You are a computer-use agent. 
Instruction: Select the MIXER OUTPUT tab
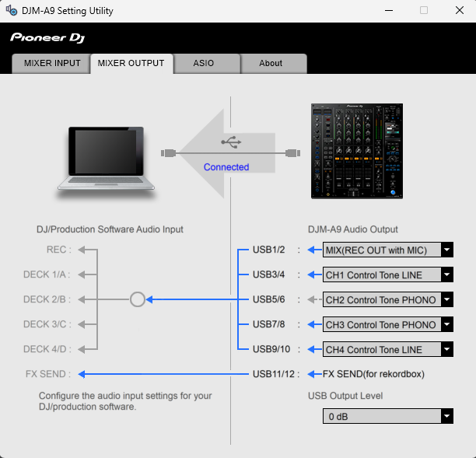pyautogui.click(x=131, y=64)
